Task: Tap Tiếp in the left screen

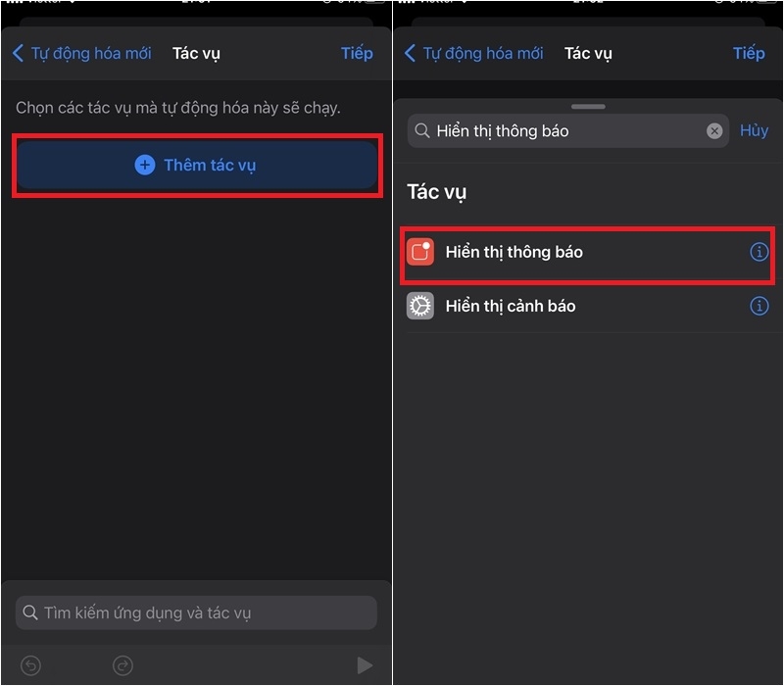Action: (x=357, y=53)
